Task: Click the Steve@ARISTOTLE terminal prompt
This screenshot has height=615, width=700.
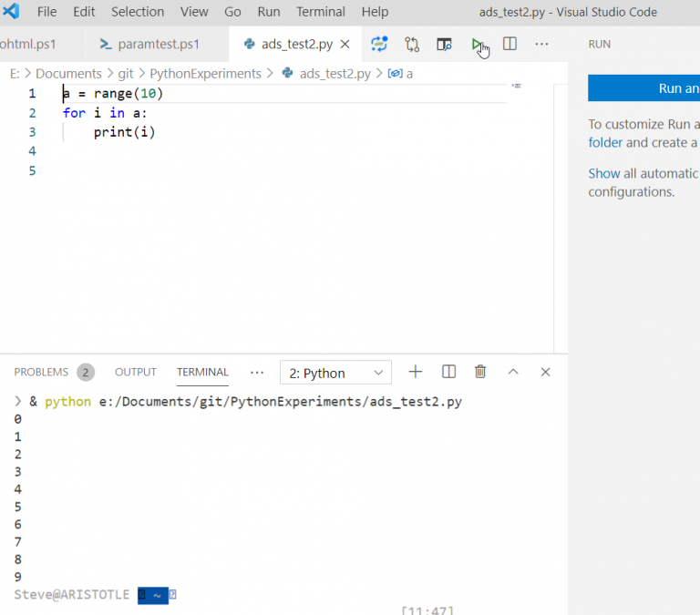Action: point(72,594)
